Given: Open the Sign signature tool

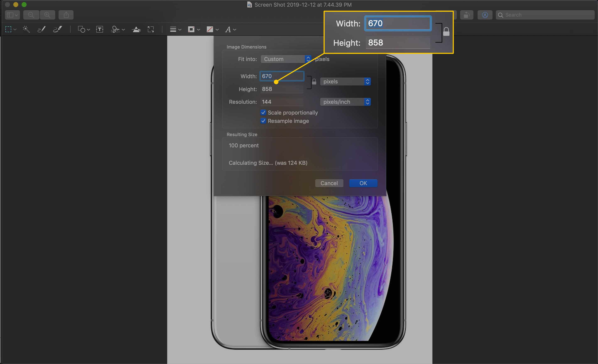Looking at the screenshot, I should pos(115,30).
